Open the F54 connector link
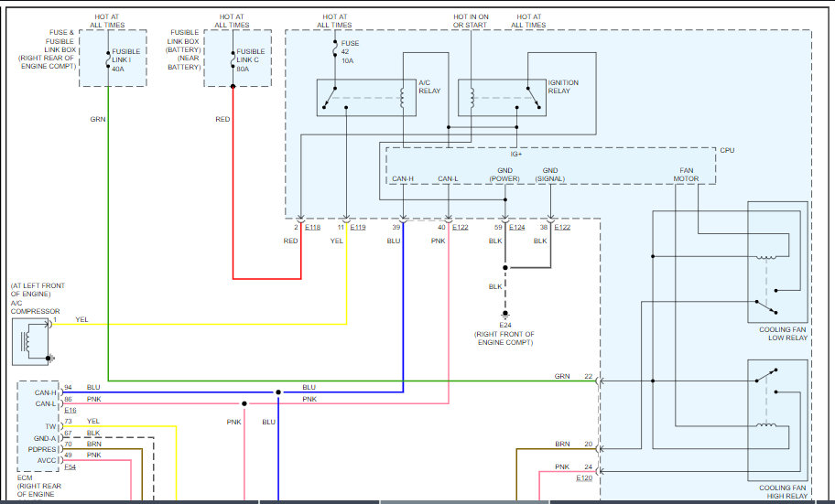Screen dimensions: 835x504 click(x=70, y=466)
